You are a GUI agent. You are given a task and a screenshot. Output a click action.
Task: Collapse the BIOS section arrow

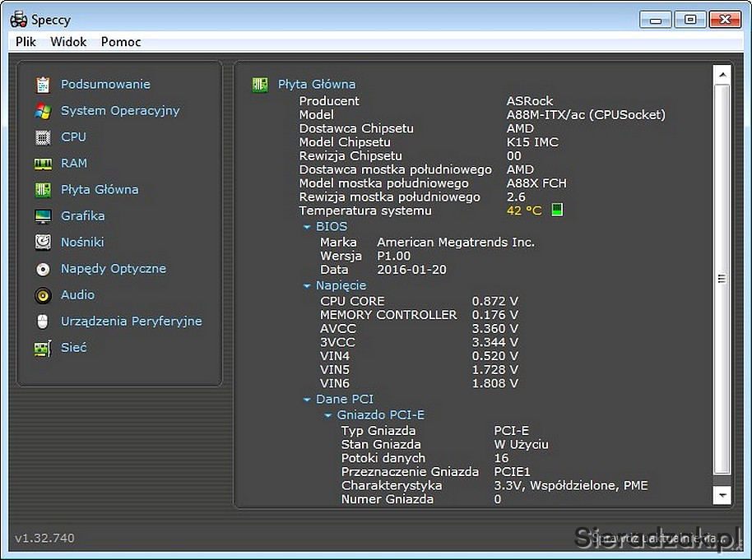tap(307, 227)
